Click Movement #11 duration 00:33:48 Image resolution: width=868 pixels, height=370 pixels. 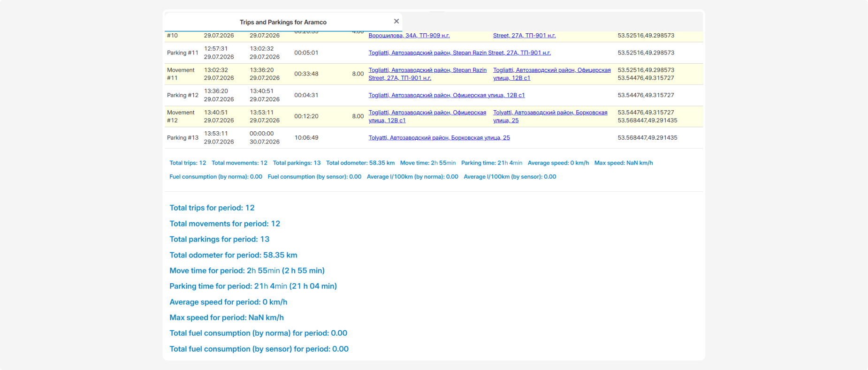coord(306,74)
